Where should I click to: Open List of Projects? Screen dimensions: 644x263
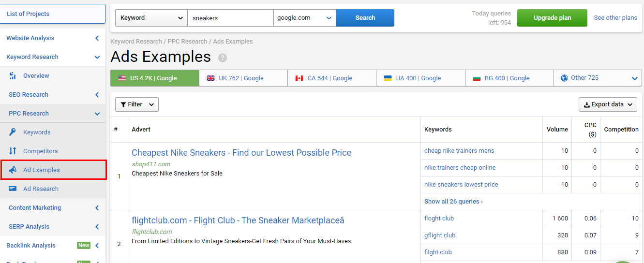53,14
